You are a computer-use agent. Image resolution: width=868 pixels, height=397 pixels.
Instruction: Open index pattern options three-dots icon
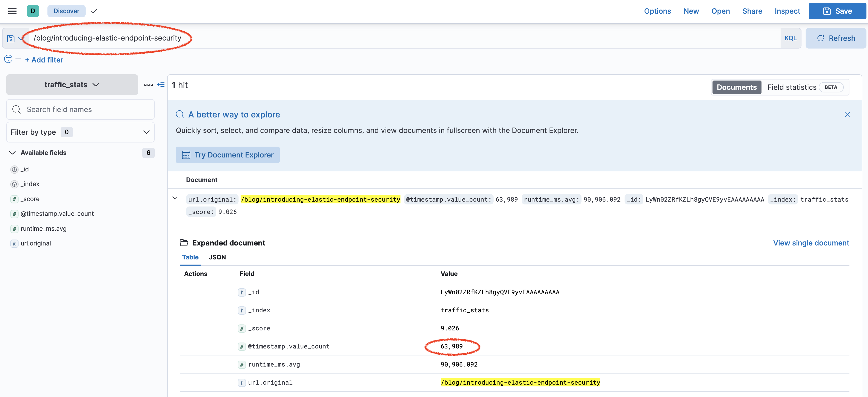coord(149,85)
